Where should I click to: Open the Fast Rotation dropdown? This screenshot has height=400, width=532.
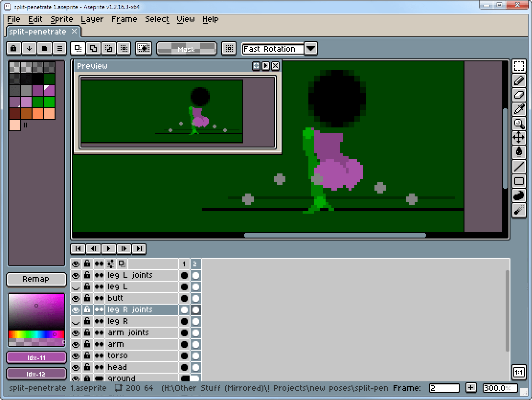coord(311,48)
